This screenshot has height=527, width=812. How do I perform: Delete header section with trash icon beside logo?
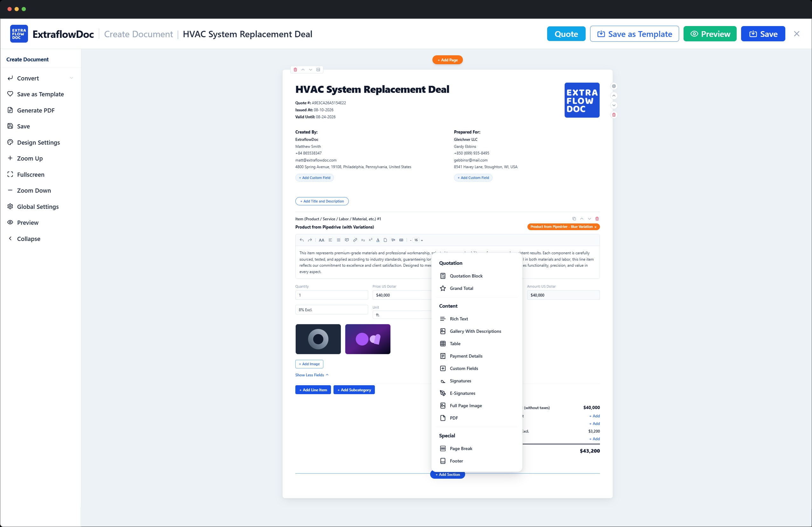614,115
